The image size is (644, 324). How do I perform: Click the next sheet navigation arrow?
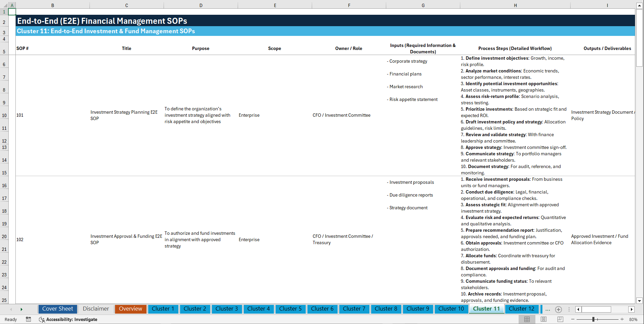pyautogui.click(x=21, y=309)
